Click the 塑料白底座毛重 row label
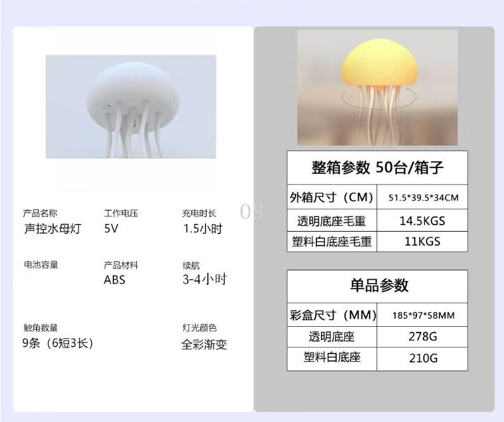Screen dimensions: 504x422 click(x=332, y=242)
